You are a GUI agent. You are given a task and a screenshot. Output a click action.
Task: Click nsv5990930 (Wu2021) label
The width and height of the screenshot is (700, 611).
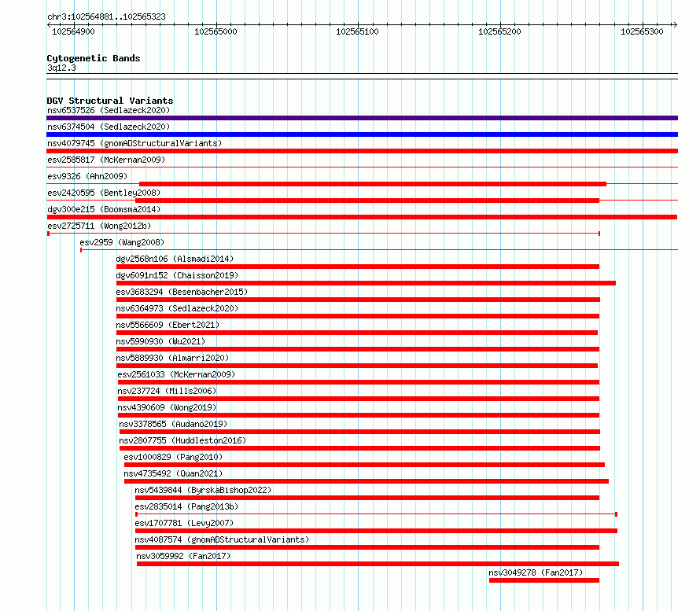(x=160, y=341)
